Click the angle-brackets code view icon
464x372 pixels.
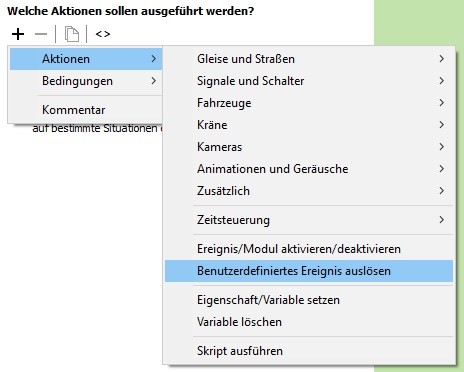103,34
